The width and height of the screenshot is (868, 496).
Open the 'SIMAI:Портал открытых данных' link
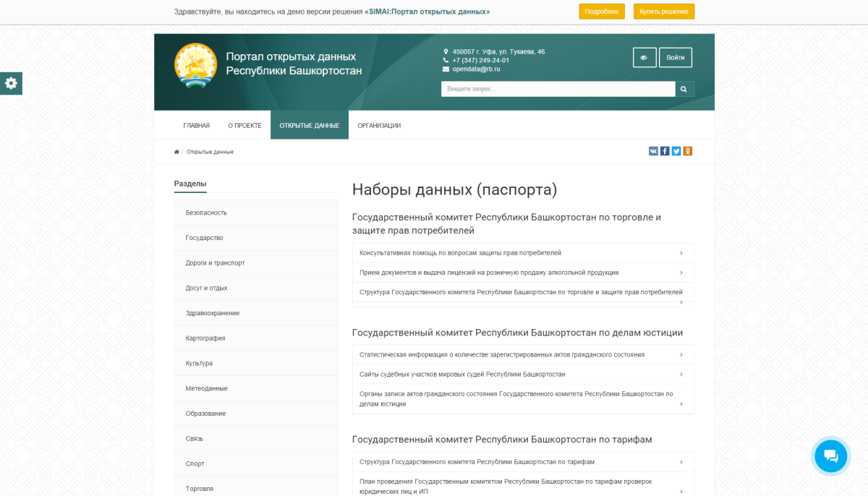pos(427,12)
